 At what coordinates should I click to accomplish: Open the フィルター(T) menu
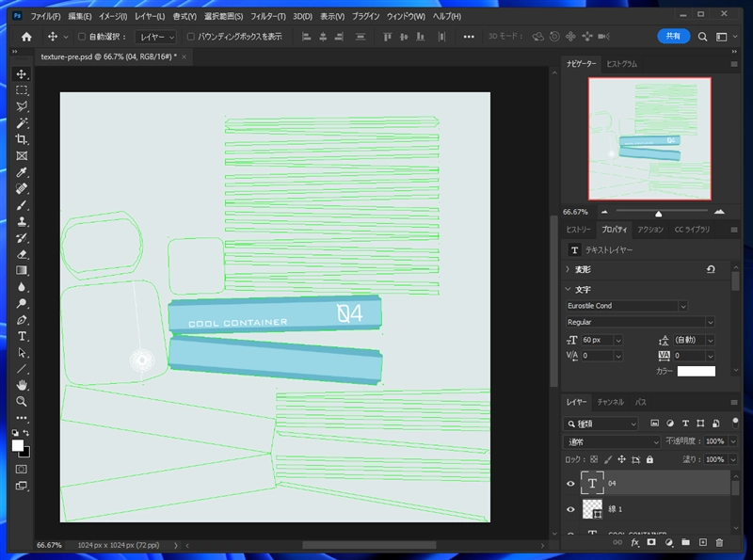265,17
